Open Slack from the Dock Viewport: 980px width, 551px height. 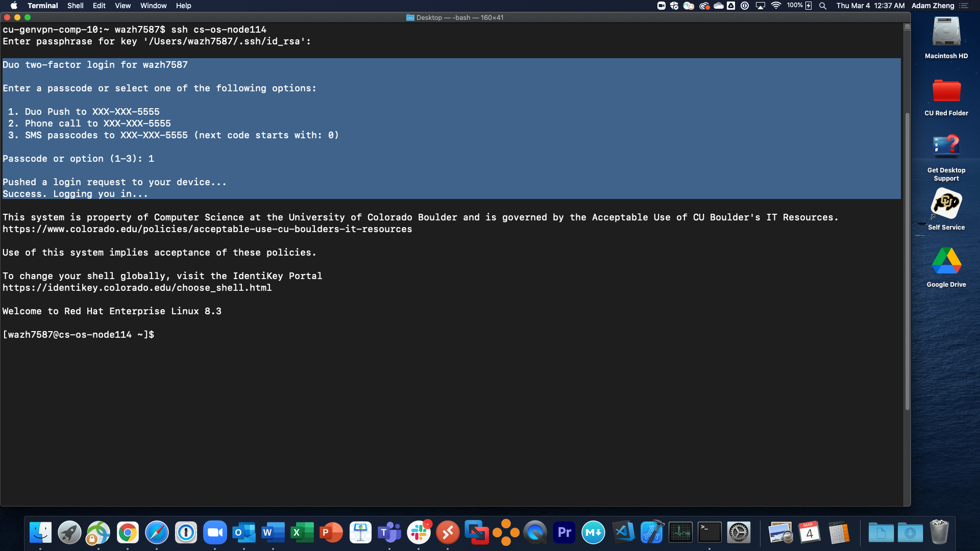pos(419,533)
